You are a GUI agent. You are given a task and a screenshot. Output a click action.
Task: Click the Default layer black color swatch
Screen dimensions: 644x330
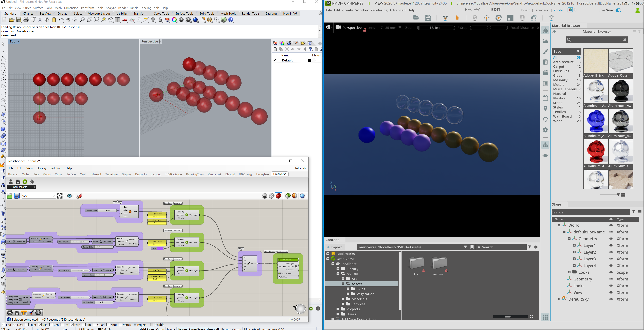[x=309, y=60]
